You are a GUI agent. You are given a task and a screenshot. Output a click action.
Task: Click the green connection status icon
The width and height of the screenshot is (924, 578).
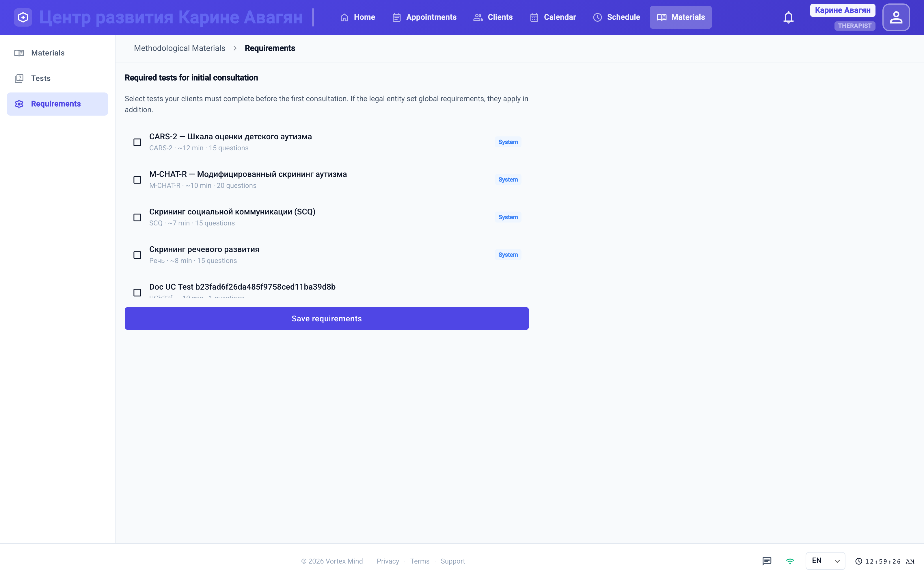pos(790,561)
